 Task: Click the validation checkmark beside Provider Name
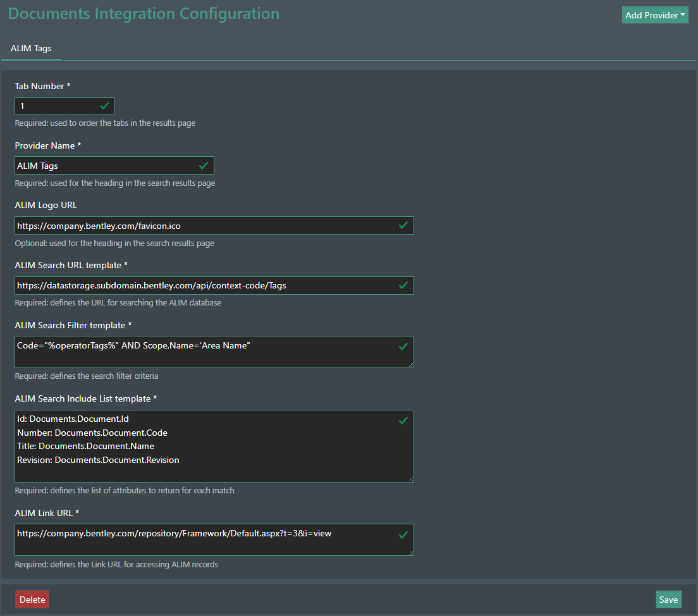(204, 165)
